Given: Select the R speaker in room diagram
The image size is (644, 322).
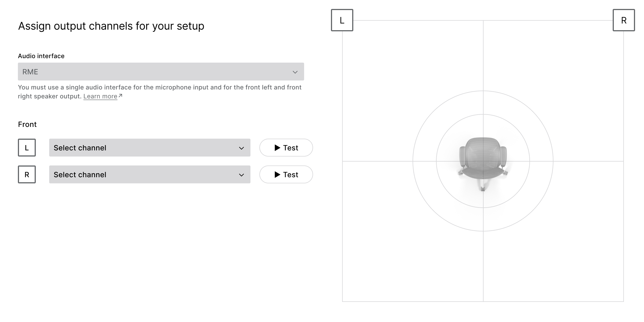Looking at the screenshot, I should click(x=624, y=20).
